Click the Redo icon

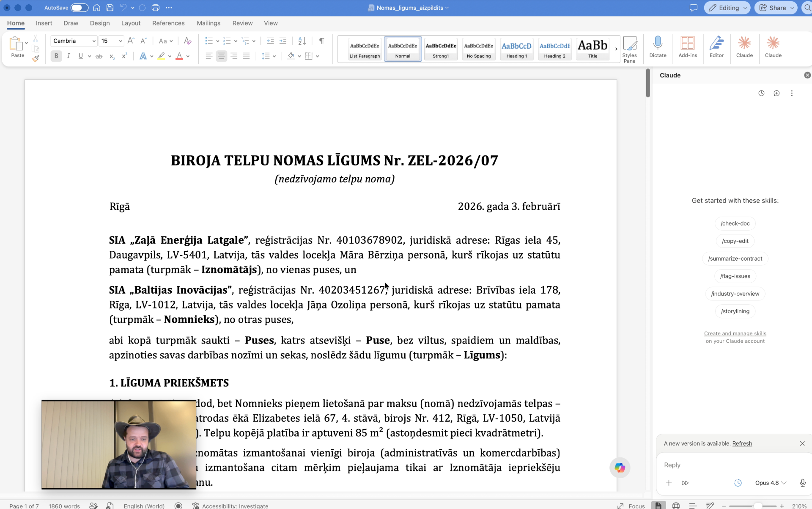tap(143, 8)
